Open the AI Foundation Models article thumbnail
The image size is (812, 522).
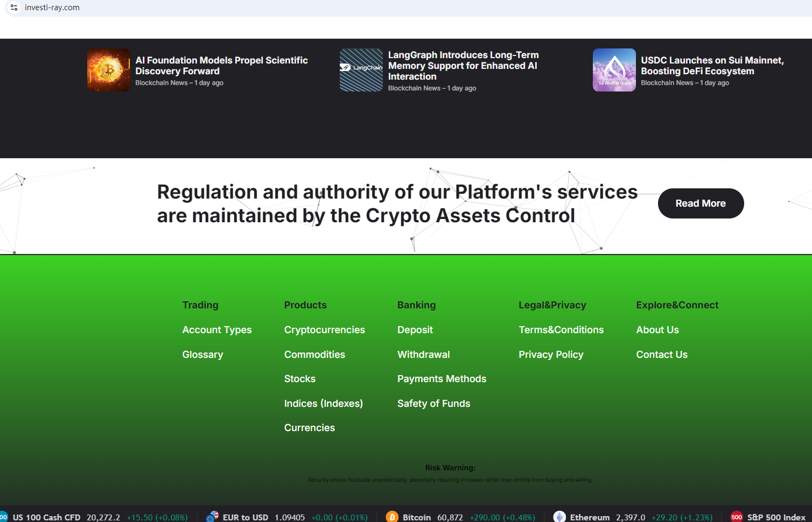pos(109,70)
